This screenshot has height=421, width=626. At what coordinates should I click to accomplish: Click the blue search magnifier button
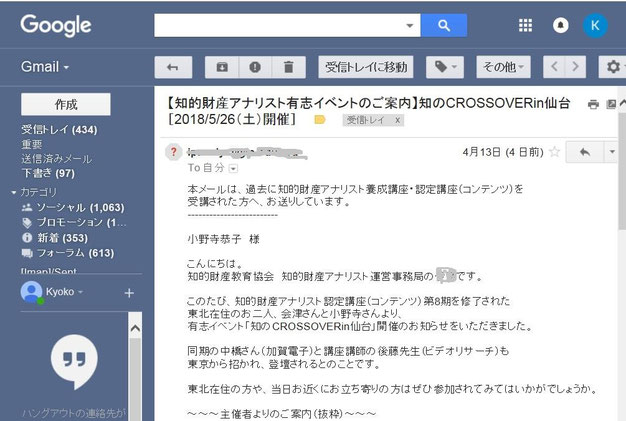[x=444, y=26]
